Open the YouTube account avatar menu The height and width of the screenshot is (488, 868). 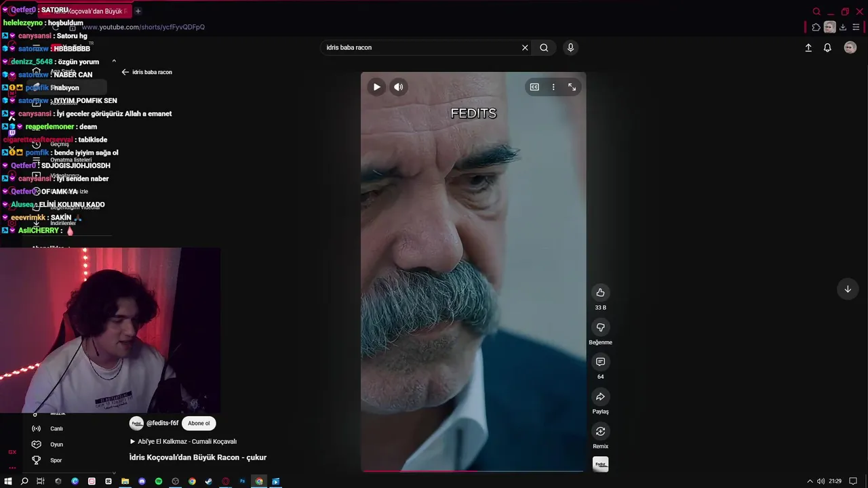coord(850,47)
